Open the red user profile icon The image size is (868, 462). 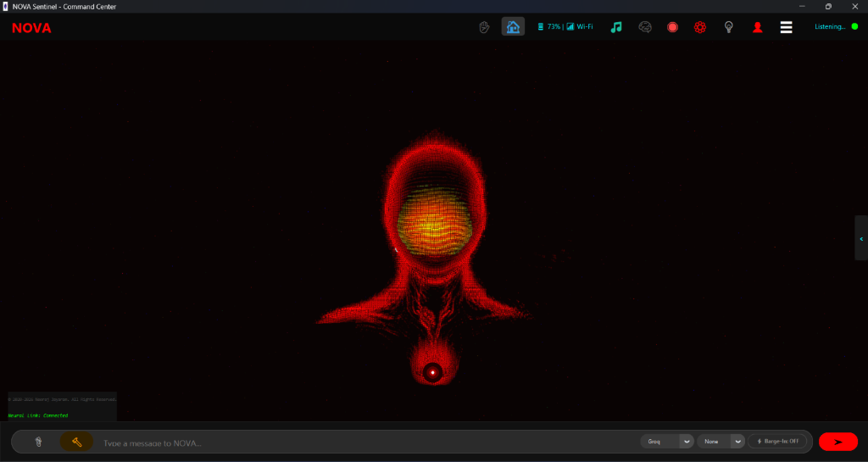(758, 26)
